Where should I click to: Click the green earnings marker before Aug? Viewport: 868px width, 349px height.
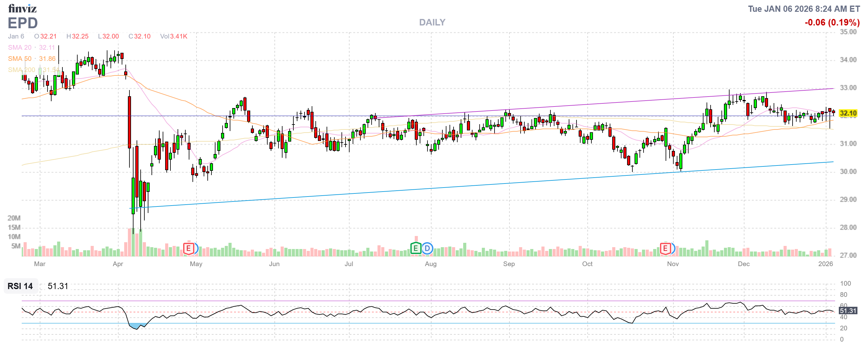click(416, 249)
